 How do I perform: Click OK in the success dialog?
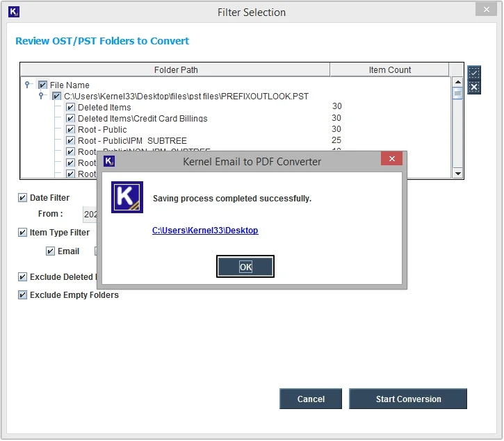pyautogui.click(x=245, y=266)
